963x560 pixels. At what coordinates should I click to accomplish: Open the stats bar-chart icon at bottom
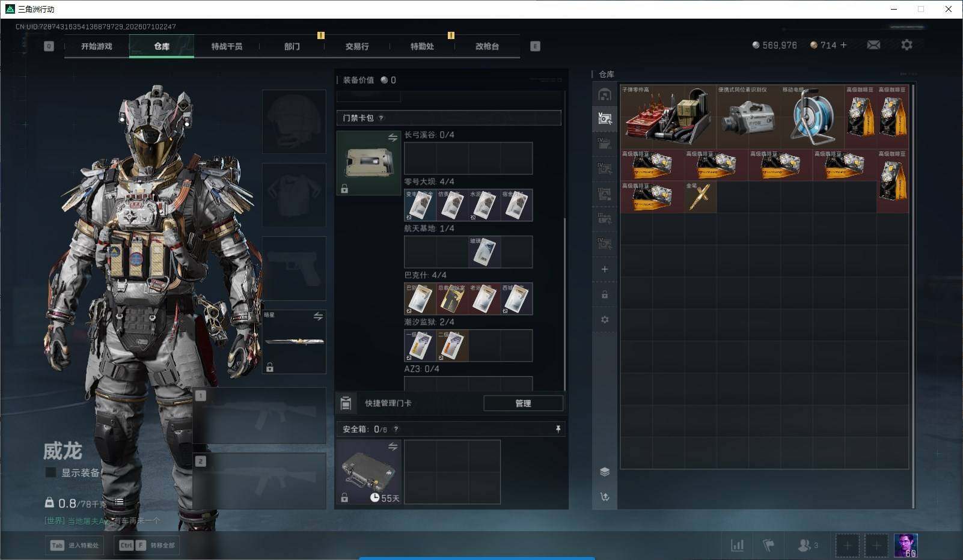click(x=737, y=545)
